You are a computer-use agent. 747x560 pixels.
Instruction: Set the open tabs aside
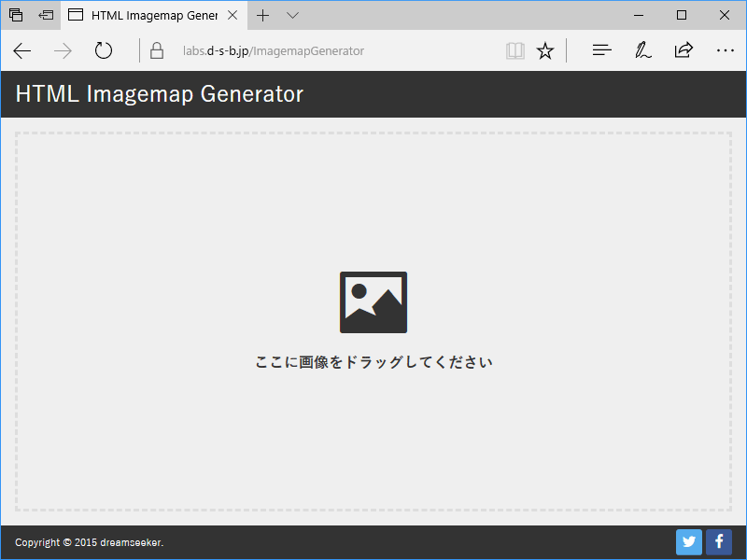click(46, 15)
